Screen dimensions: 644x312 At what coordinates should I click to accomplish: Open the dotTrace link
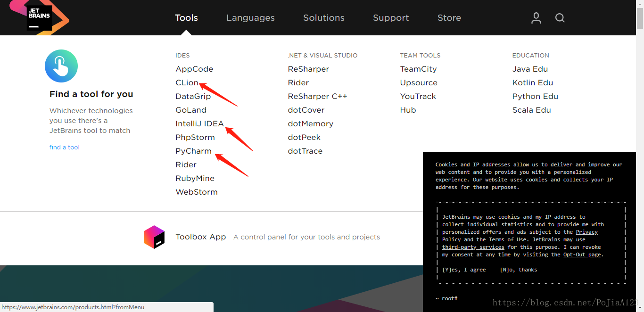point(305,151)
